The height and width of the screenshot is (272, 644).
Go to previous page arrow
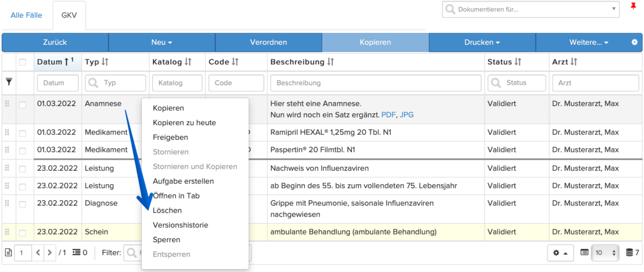(x=38, y=253)
